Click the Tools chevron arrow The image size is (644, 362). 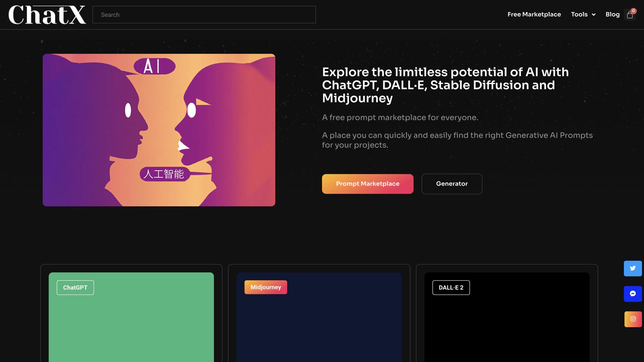594,15
